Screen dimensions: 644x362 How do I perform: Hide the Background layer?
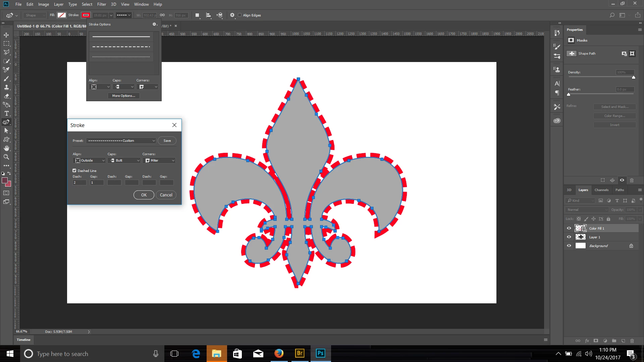coord(569,246)
